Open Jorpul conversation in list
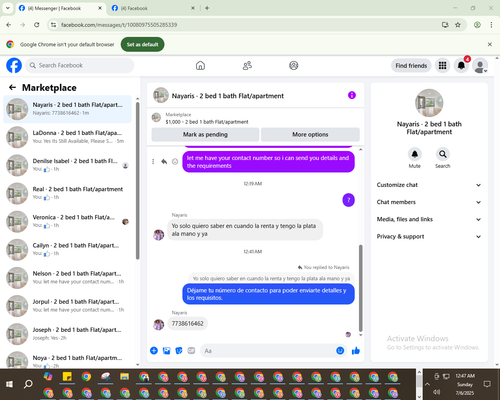Screen dimensions: 500x400 68,306
